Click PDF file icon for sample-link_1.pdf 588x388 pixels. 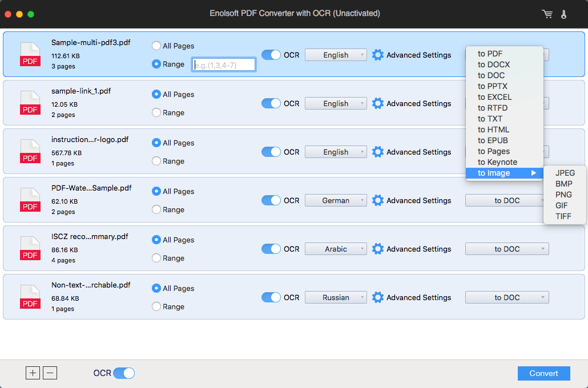[30, 103]
